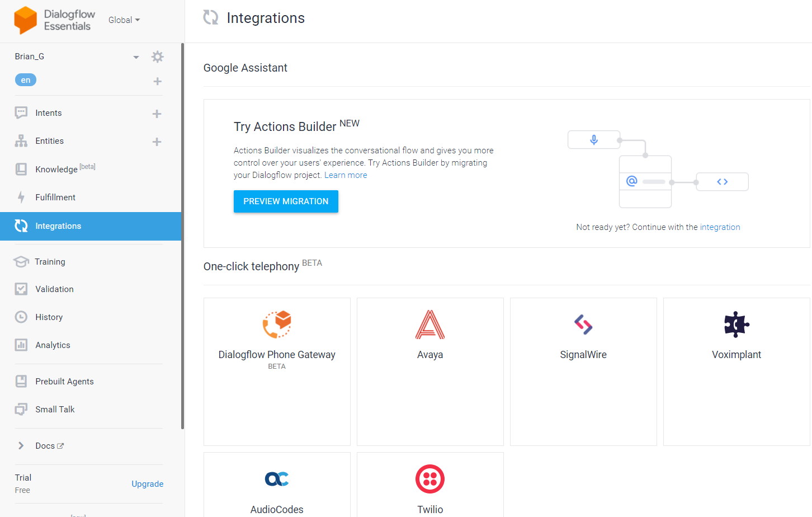The height and width of the screenshot is (517, 812).
Task: Click the integration link under the diagram
Action: (x=720, y=227)
